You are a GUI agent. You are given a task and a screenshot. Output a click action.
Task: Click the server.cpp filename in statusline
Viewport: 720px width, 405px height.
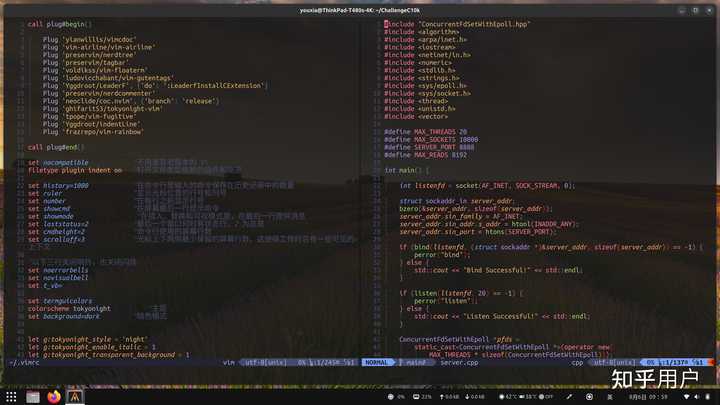pyautogui.click(x=459, y=362)
